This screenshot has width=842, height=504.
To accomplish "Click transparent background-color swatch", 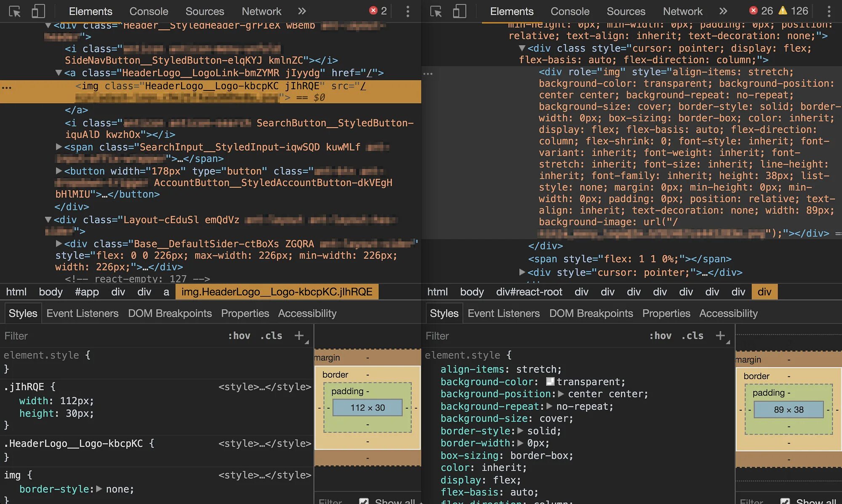I will pos(550,381).
